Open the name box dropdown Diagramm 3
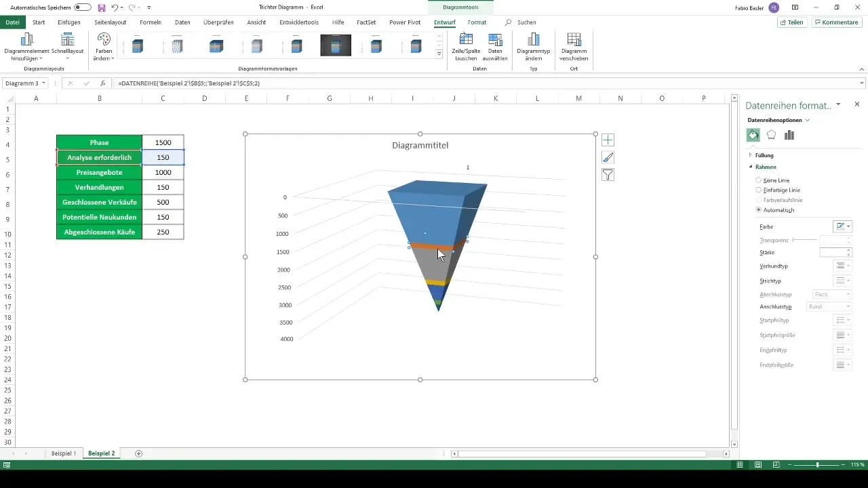This screenshot has height=488, width=868. (44, 83)
